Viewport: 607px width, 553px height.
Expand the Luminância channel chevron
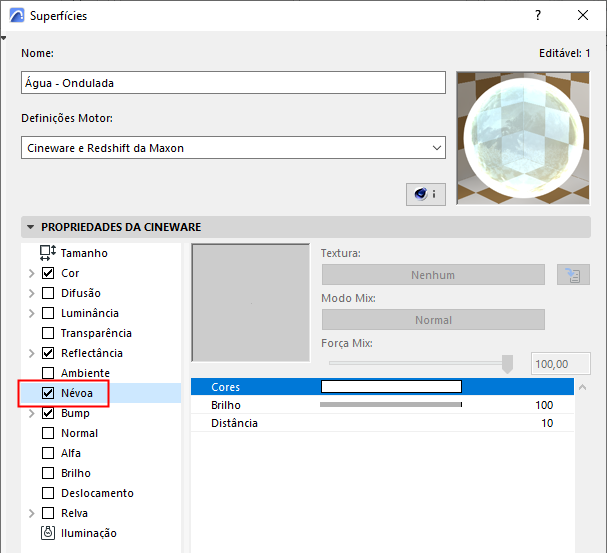coord(32,313)
